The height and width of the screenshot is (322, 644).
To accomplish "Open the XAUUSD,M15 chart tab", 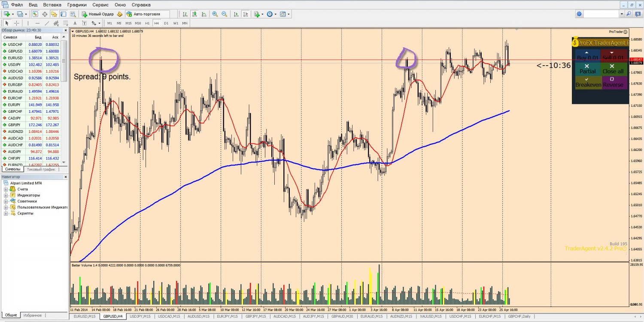I will 431,316.
